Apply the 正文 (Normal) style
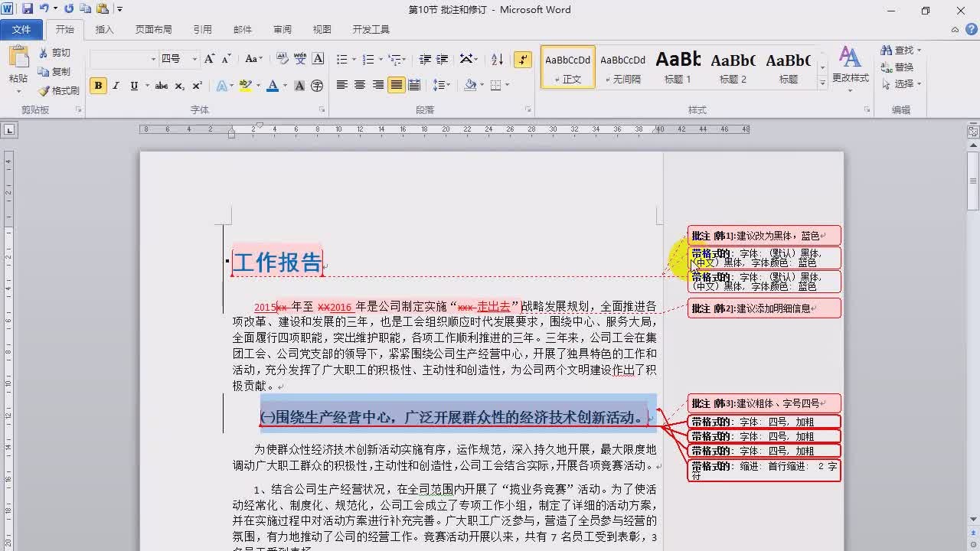This screenshot has width=980, height=551. pyautogui.click(x=568, y=67)
